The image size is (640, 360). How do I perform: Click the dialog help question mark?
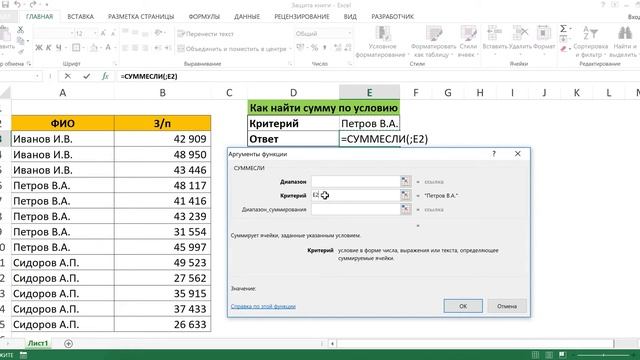tap(494, 154)
